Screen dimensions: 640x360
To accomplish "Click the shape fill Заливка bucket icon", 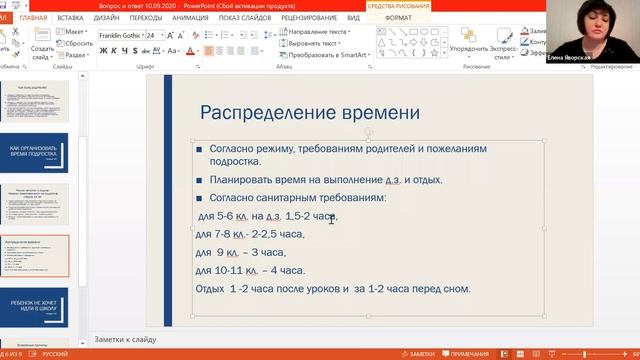I will pyautogui.click(x=524, y=31).
